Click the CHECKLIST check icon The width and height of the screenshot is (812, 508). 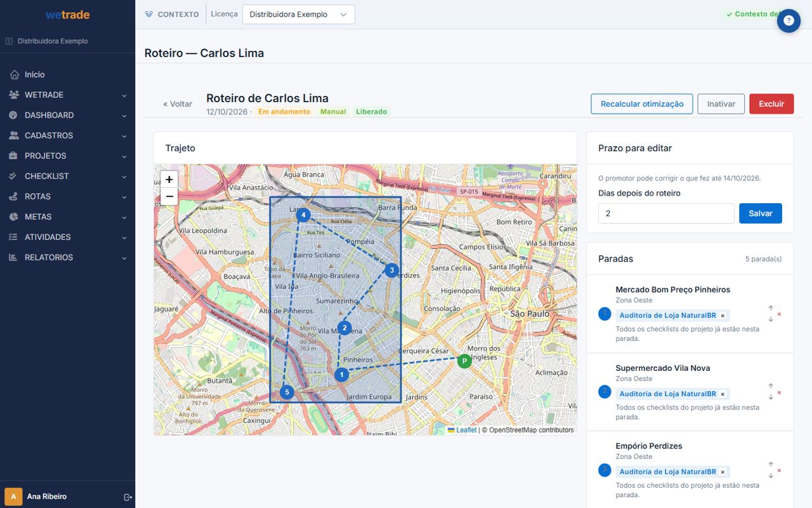[x=14, y=177]
